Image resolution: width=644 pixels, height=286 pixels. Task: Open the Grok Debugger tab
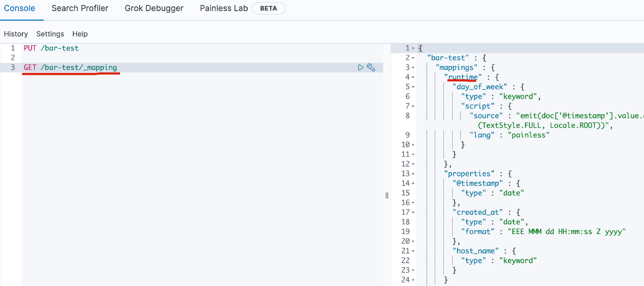(x=154, y=8)
